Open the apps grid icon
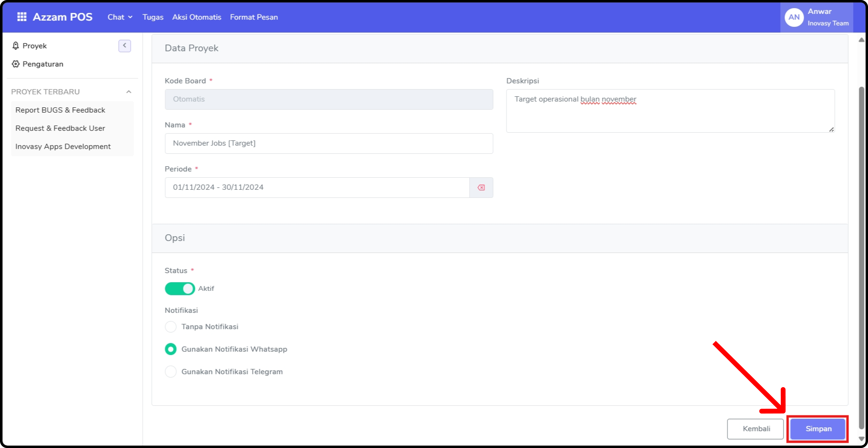This screenshot has width=868, height=448. tap(22, 17)
